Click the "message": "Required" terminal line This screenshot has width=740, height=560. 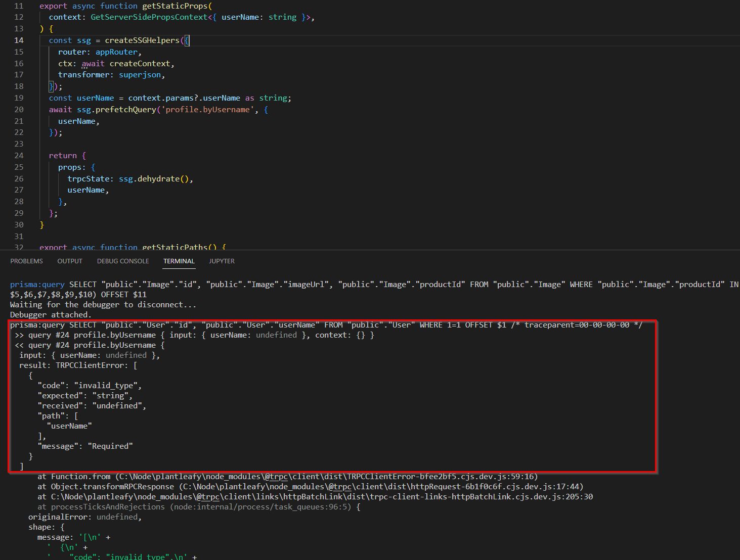(x=85, y=446)
